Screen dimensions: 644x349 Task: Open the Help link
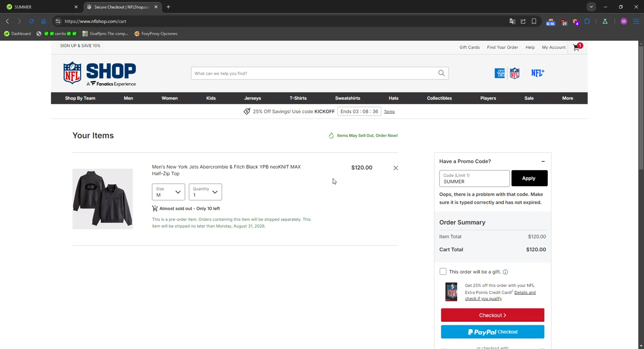tap(530, 47)
